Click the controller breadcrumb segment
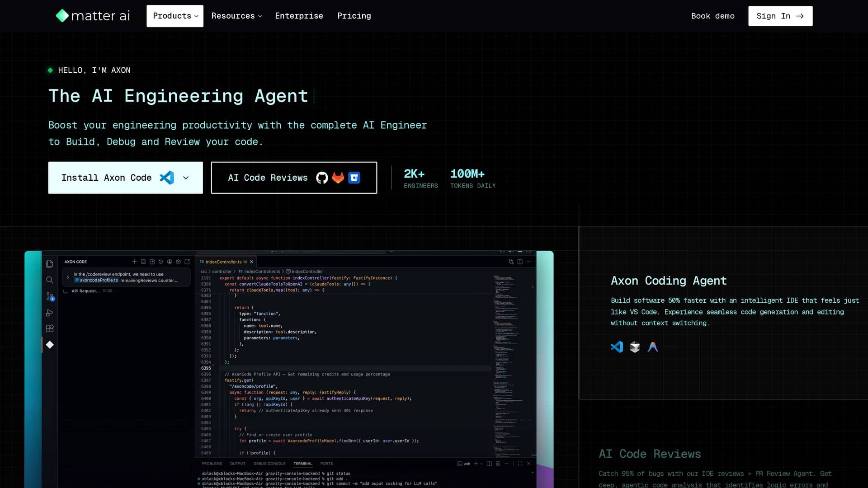Viewport: 868px width, 488px height. point(222,272)
